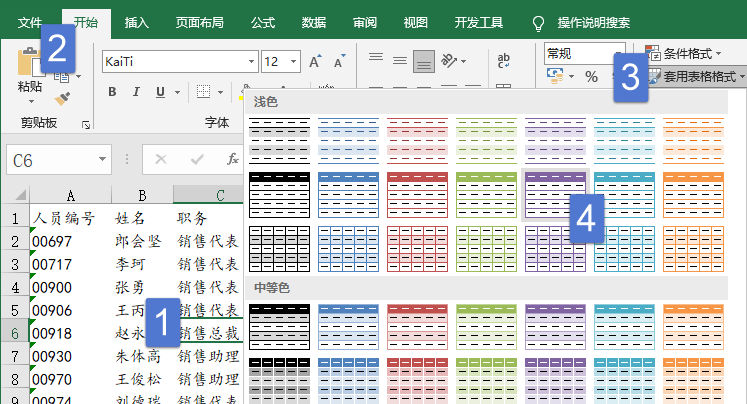The height and width of the screenshot is (404, 747).
Task: Choose light blue banded style, first row
Action: tap(348, 141)
